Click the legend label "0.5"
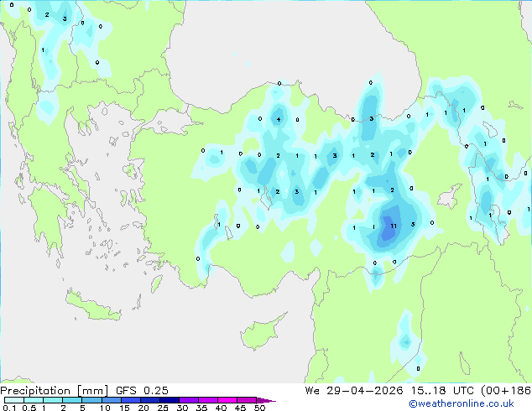This screenshot has width=532, height=411. coord(29,408)
